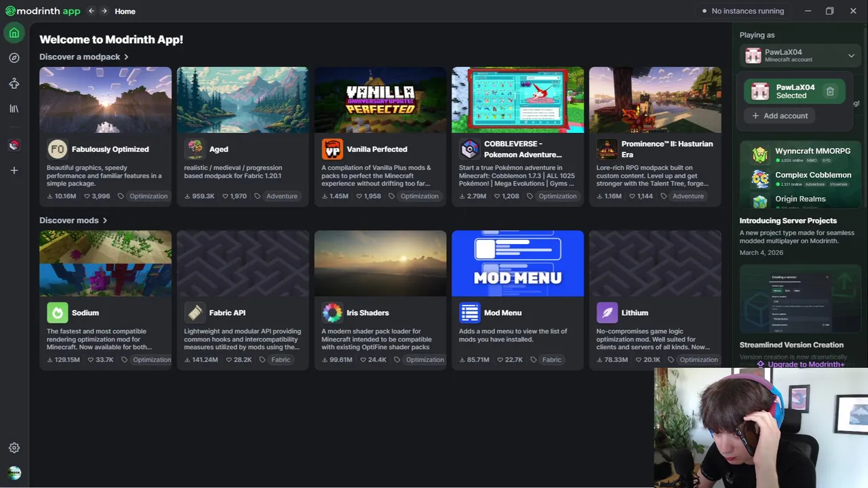Open Settings gear in sidebar
868x488 pixels.
pyautogui.click(x=14, y=448)
